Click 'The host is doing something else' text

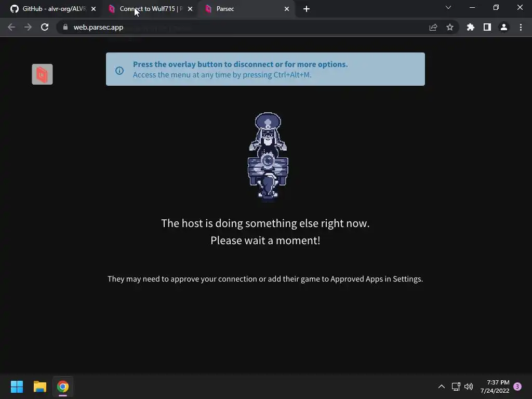click(x=265, y=223)
